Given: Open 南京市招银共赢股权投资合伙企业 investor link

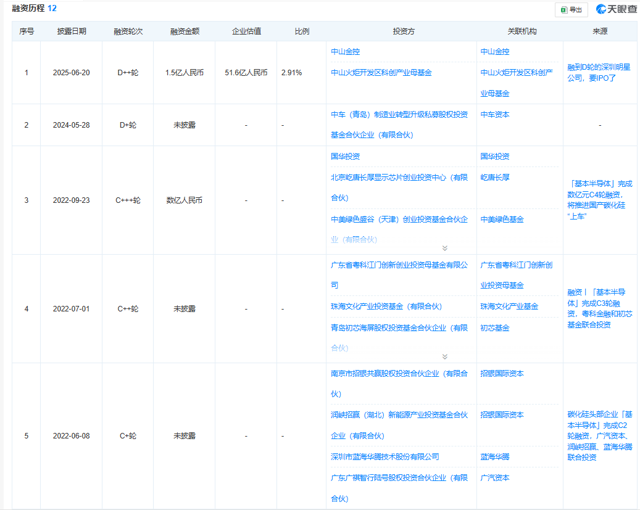Looking at the screenshot, I should coord(399,384).
